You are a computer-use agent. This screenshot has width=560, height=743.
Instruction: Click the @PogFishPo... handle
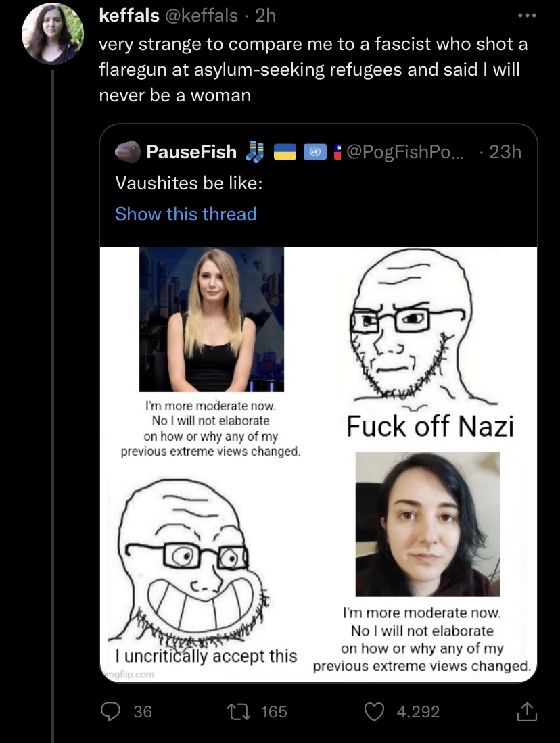(x=406, y=151)
